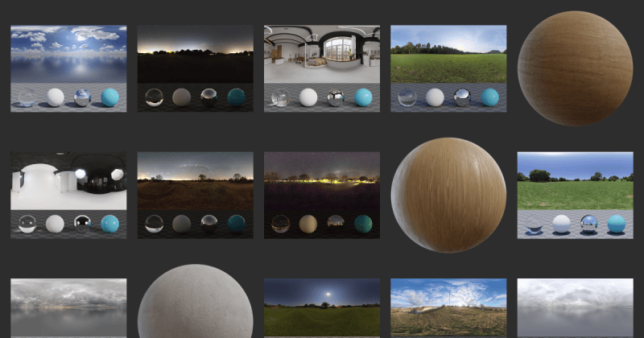Select the dusk brown field HDRI thumbnail
Image resolution: width=644 pixels, height=338 pixels.
(x=195, y=195)
